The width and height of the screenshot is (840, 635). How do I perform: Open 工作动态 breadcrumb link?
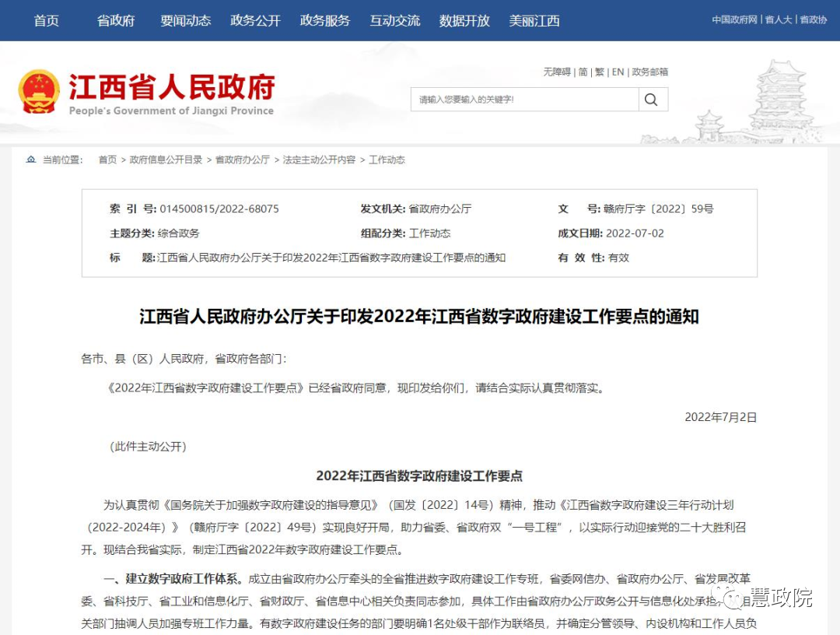click(x=387, y=160)
